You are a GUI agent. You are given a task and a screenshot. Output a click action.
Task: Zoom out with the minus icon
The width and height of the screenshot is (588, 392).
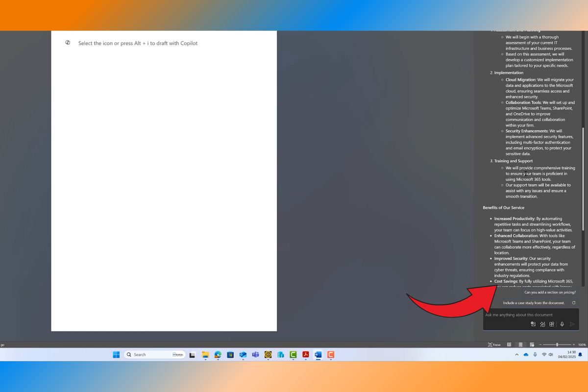pos(540,344)
